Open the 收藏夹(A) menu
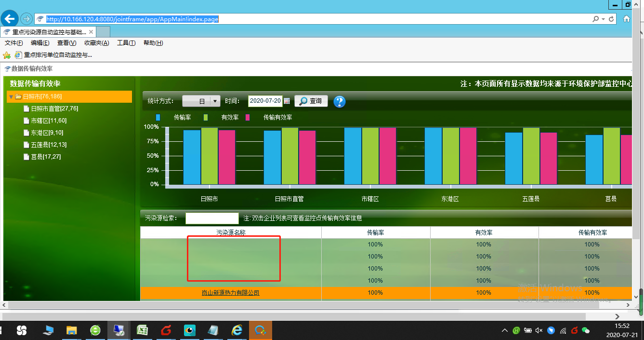 [97, 43]
